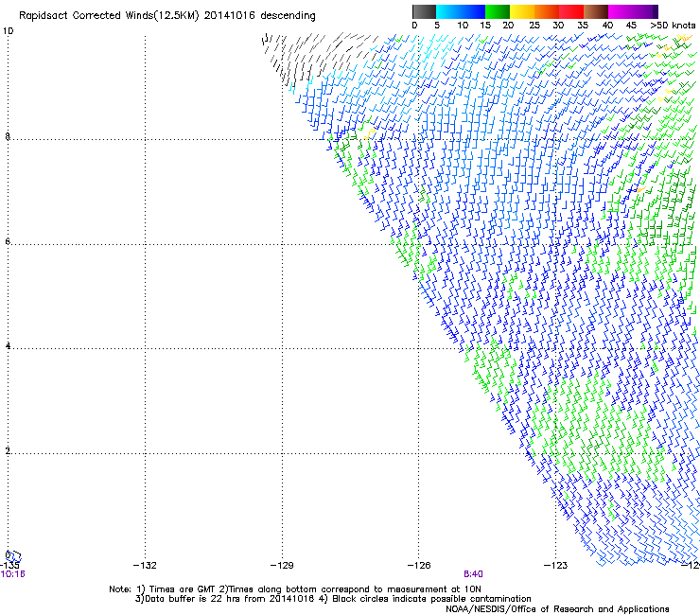Screen dimensions: 700x615
Task: Click the longitude label '-132'
Action: pyautogui.click(x=145, y=566)
